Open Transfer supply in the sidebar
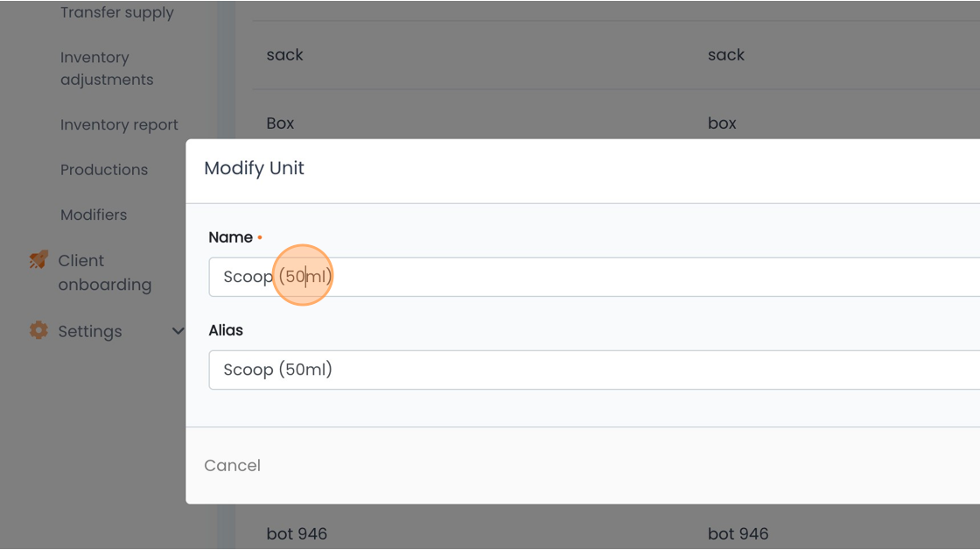The height and width of the screenshot is (550, 980). click(x=116, y=12)
